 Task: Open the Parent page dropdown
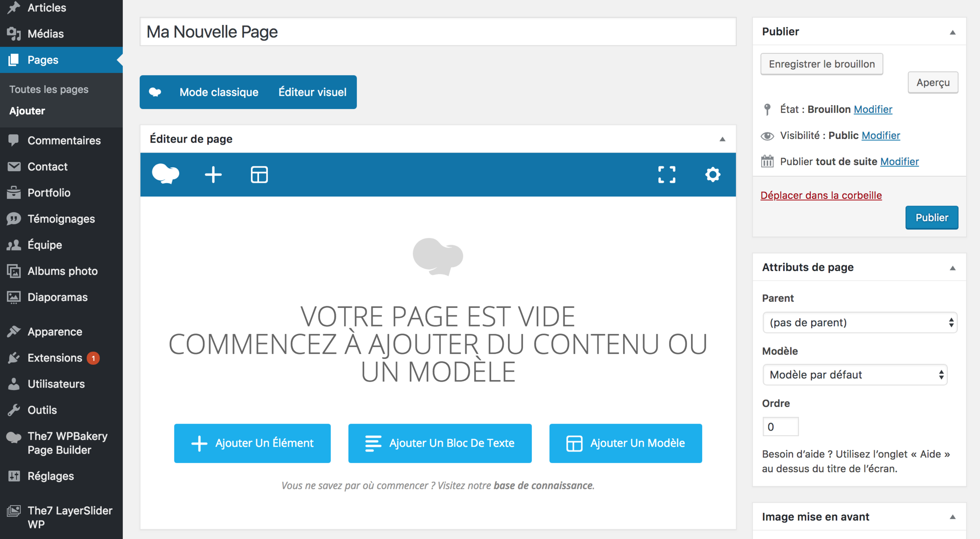pyautogui.click(x=859, y=322)
